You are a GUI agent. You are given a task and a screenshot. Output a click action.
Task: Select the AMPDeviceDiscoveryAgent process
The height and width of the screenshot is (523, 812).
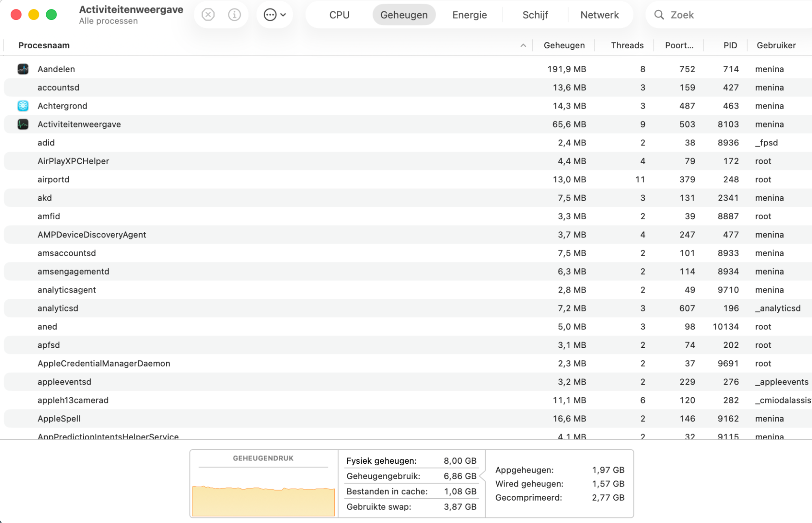pos(408,235)
